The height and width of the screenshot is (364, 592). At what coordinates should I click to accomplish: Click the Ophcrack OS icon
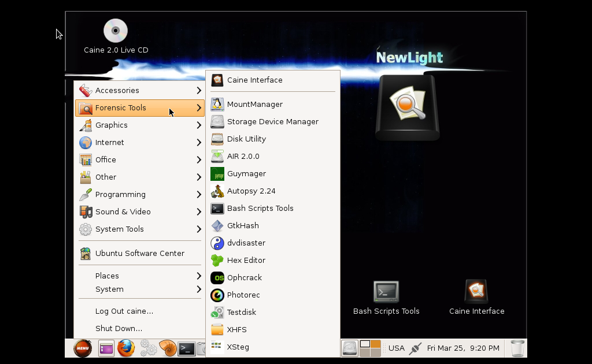(x=217, y=277)
